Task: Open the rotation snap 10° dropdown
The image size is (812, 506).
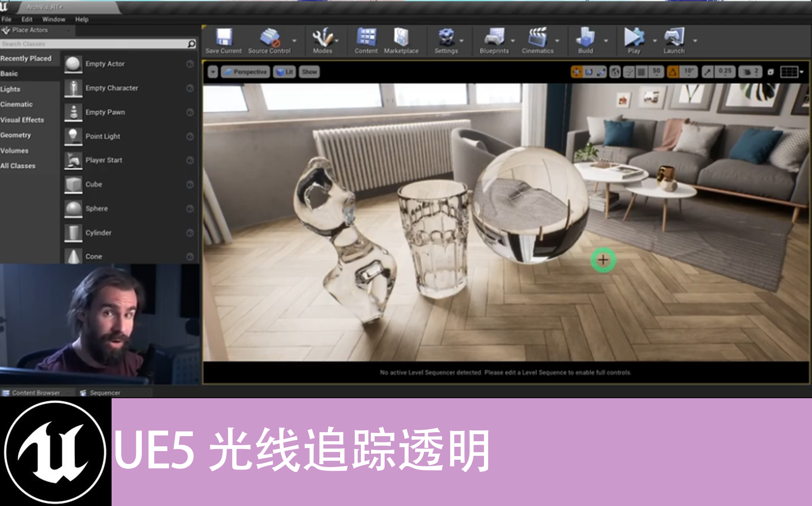Action: pos(689,72)
